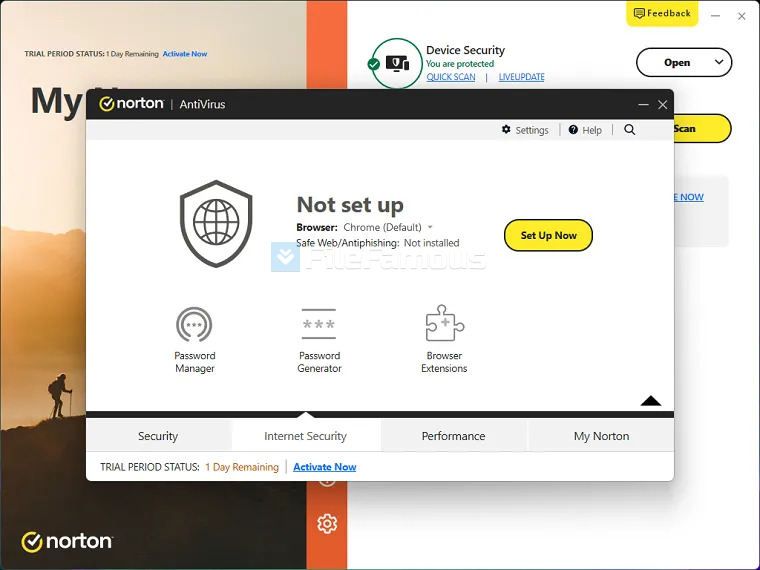Open the Password Generator icon
The width and height of the screenshot is (760, 570).
318,324
